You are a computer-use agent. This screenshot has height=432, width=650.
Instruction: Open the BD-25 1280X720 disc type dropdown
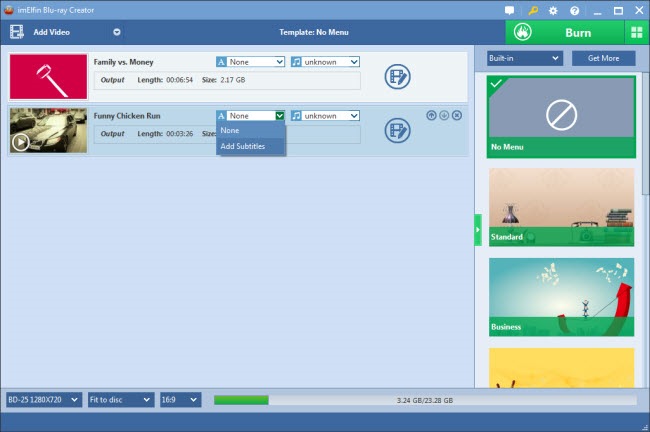click(43, 400)
